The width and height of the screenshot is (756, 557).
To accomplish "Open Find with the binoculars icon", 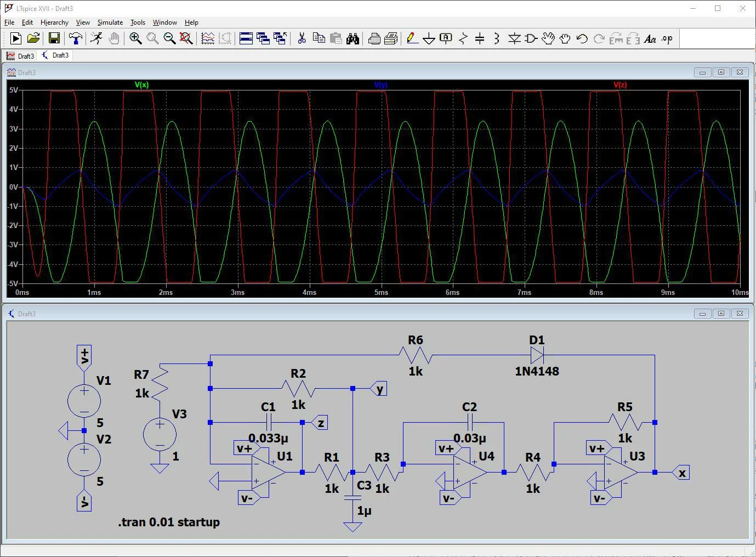I will click(353, 38).
